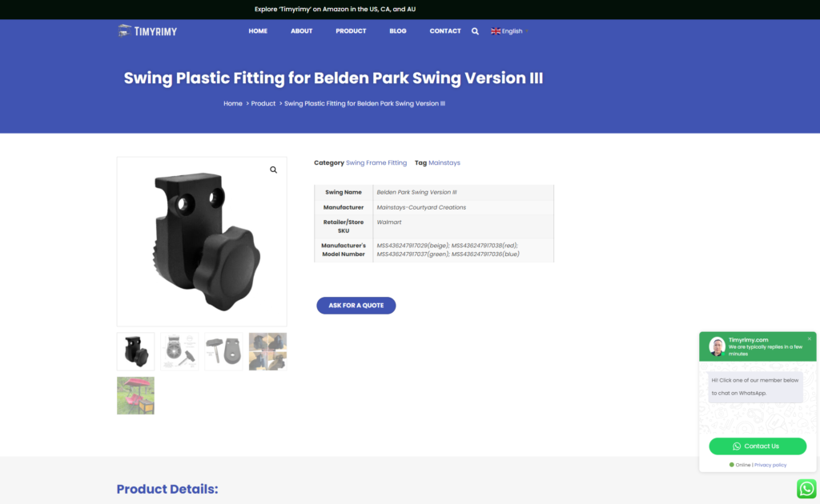Open the Mainstays tag link
This screenshot has width=820, height=504.
444,163
